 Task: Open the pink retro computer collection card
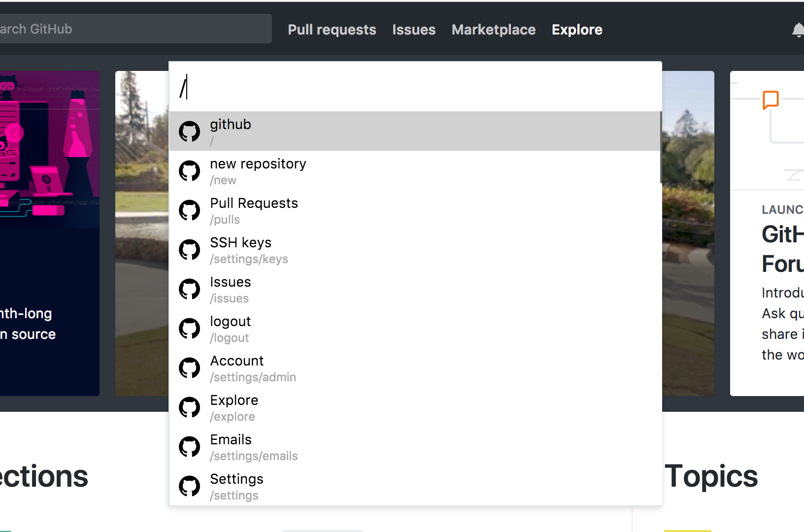pos(49,233)
